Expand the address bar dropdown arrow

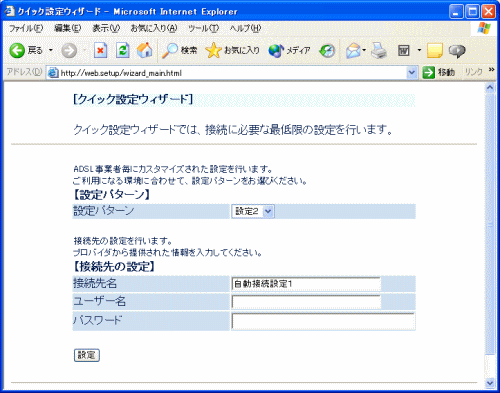[412, 73]
